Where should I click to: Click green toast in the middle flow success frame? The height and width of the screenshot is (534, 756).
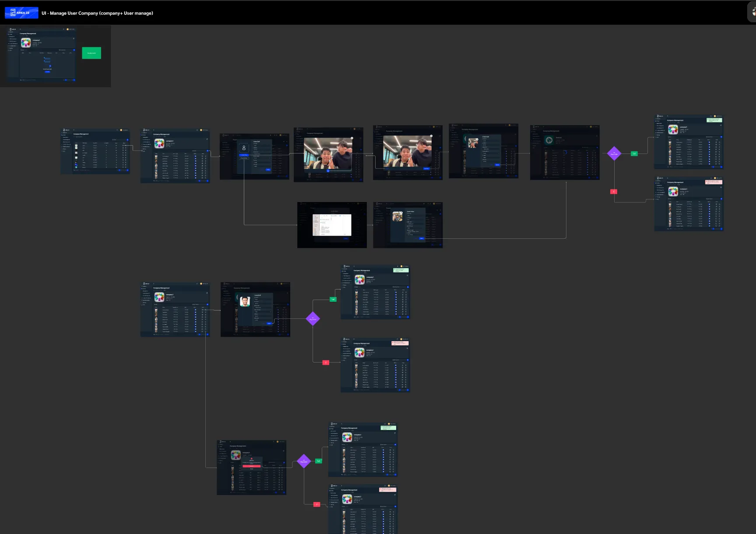click(401, 270)
